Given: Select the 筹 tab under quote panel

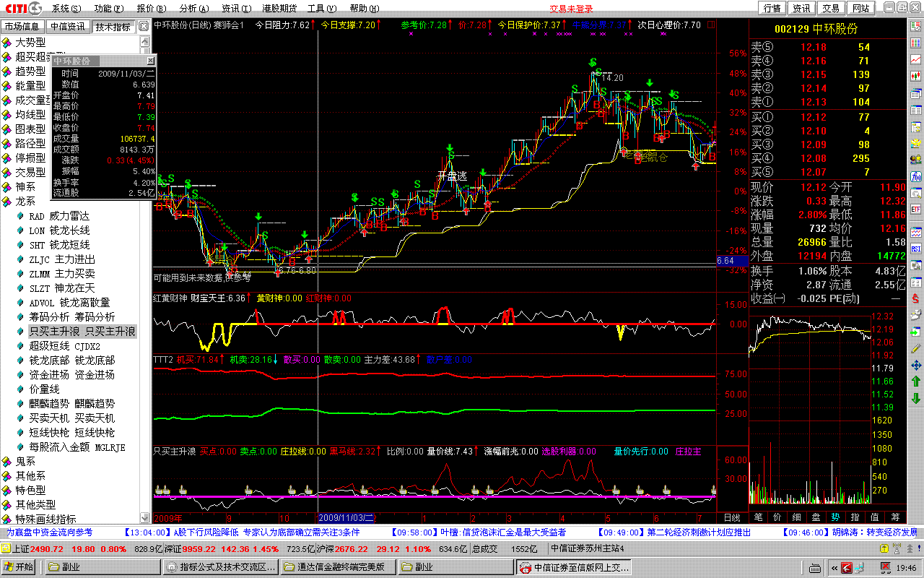Looking at the screenshot, I should 895,517.
